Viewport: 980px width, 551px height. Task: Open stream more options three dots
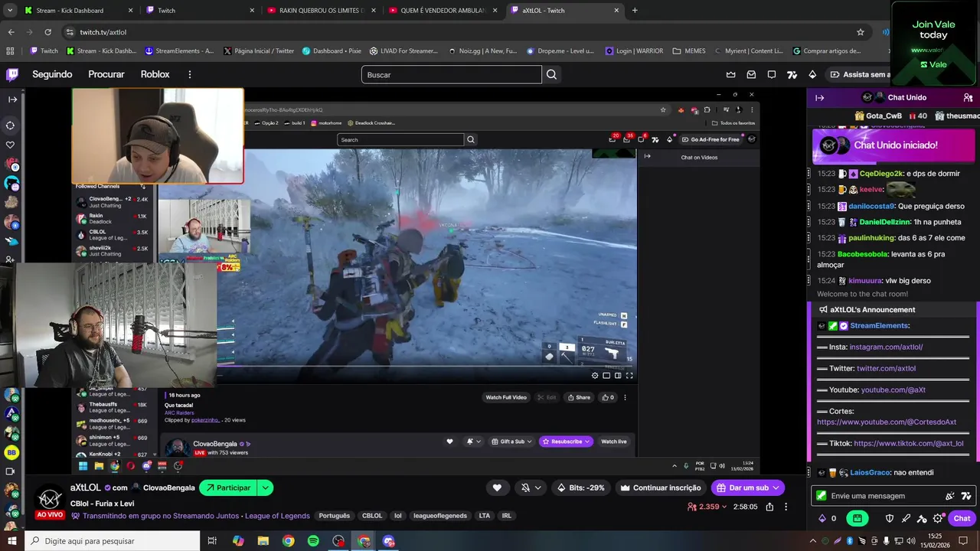click(786, 507)
